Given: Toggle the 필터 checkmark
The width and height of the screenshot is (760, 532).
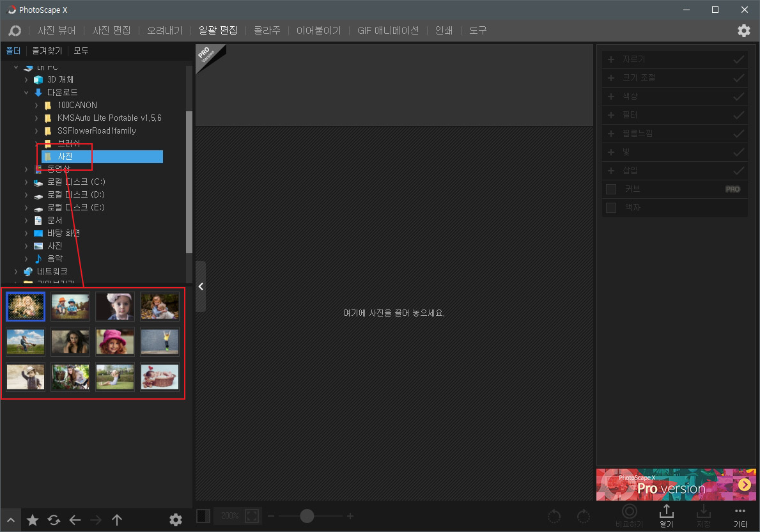Looking at the screenshot, I should [738, 115].
